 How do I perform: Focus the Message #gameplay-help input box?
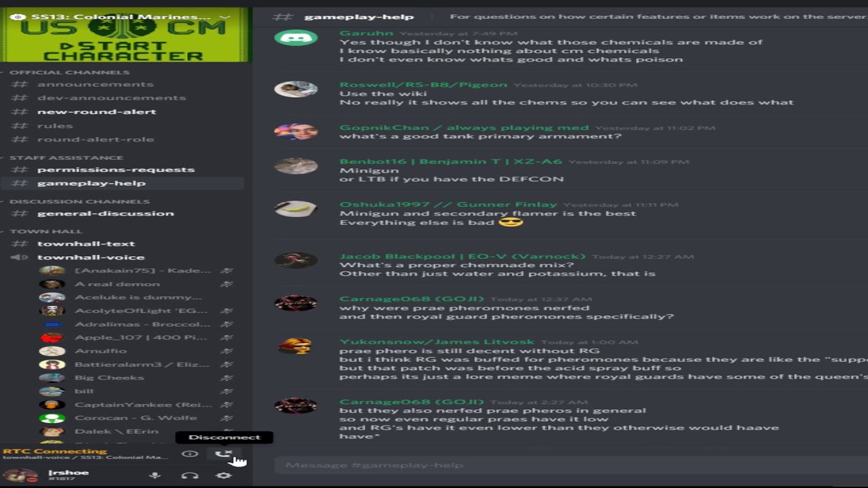tap(571, 465)
